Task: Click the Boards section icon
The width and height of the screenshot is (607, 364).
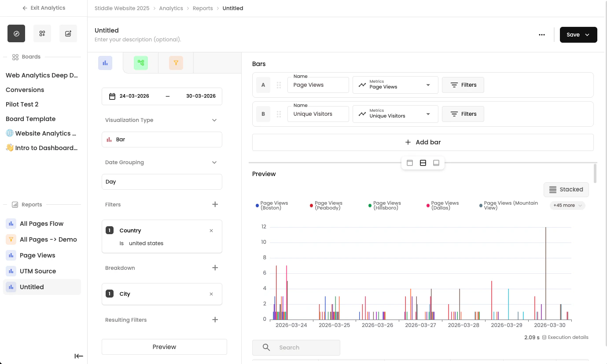Action: [15, 57]
